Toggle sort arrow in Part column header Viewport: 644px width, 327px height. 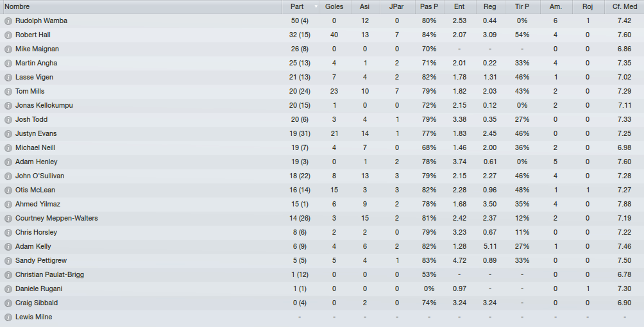click(316, 6)
